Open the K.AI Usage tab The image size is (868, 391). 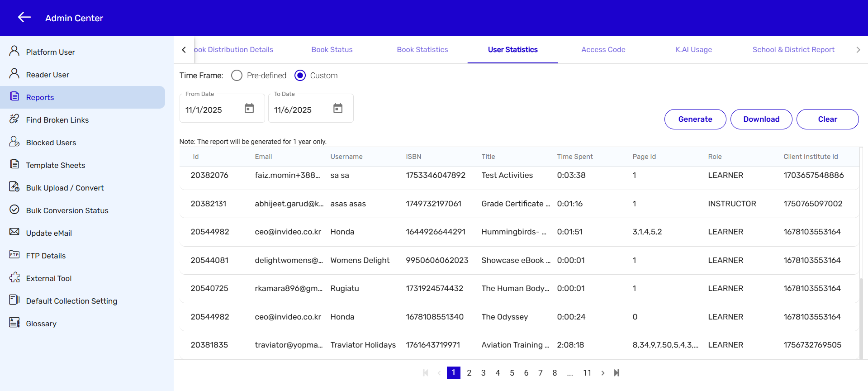click(x=693, y=50)
